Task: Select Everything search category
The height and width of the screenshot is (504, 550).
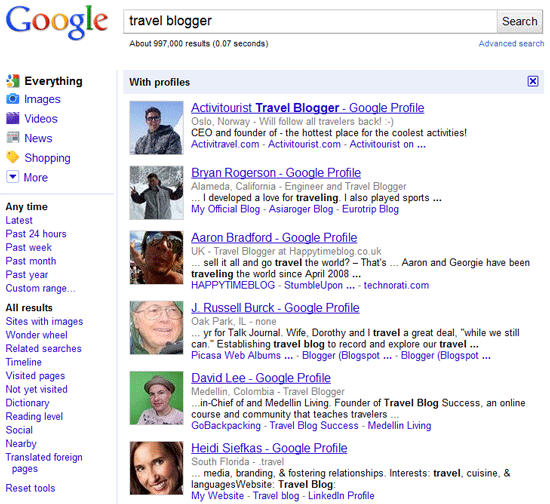Action: coord(53,81)
